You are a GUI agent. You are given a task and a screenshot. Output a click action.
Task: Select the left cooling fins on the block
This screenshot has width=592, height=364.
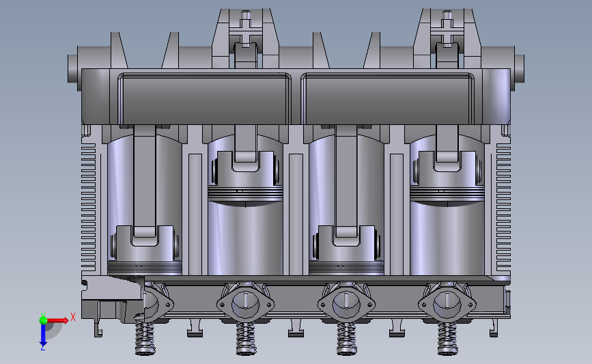[89, 206]
